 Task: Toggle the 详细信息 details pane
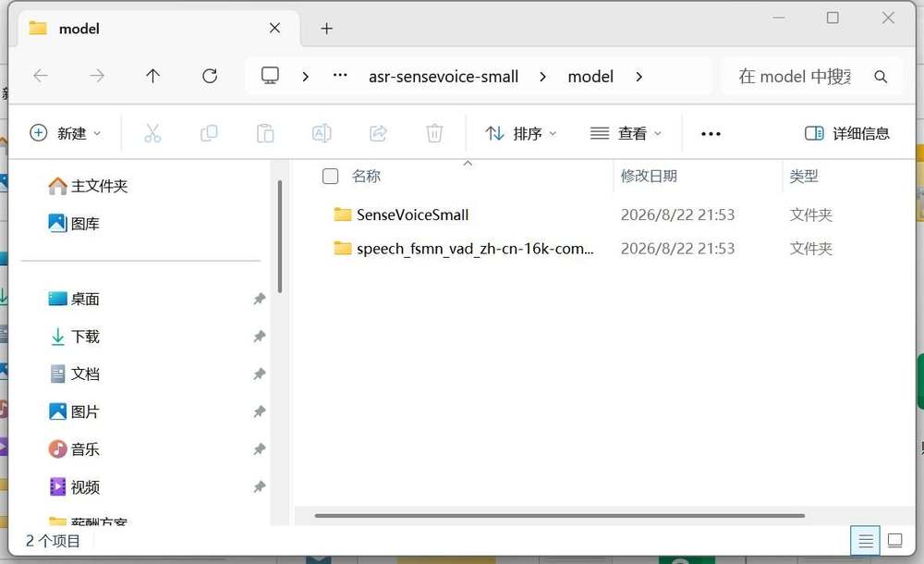[x=846, y=133]
